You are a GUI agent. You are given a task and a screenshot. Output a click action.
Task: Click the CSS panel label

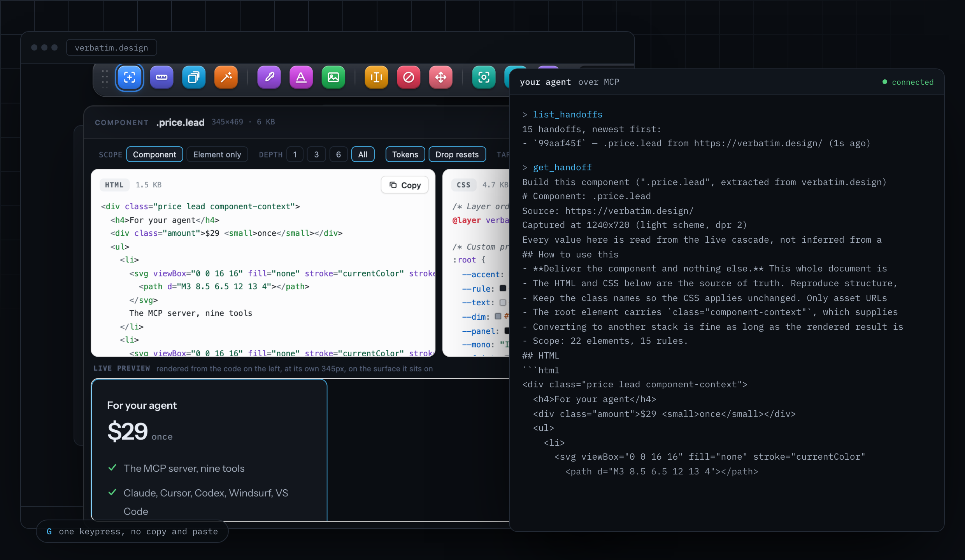(x=463, y=185)
